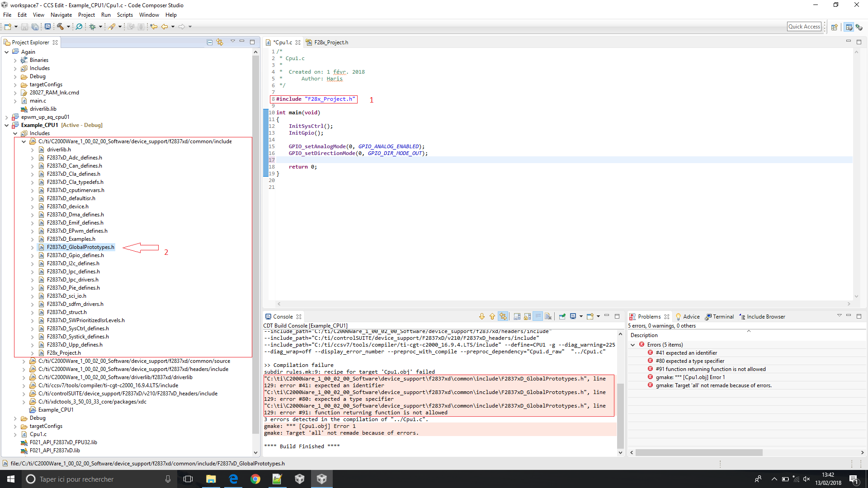Open the Scripts menu

click(x=125, y=15)
